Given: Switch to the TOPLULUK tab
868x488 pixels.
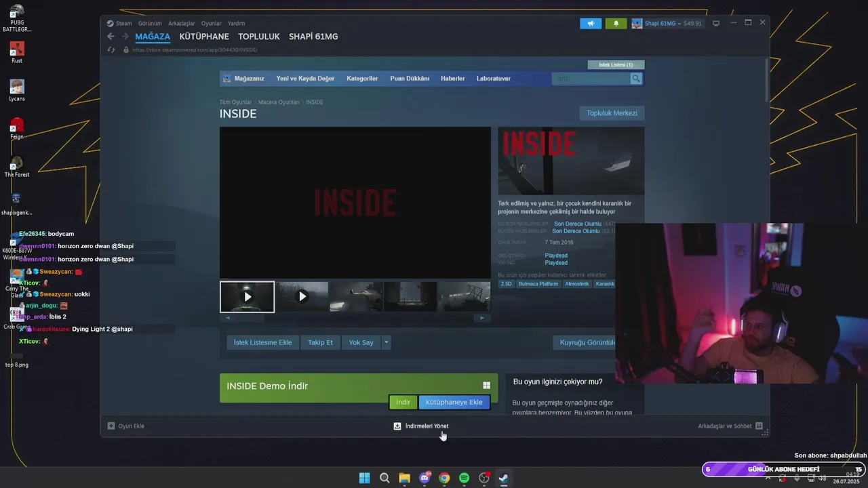Looking at the screenshot, I should coord(259,37).
